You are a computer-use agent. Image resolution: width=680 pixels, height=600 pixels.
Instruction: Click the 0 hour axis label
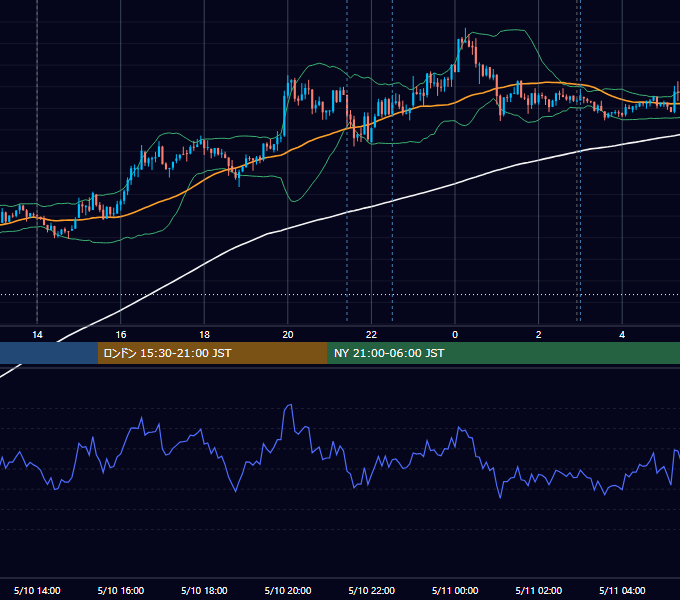[455, 335]
